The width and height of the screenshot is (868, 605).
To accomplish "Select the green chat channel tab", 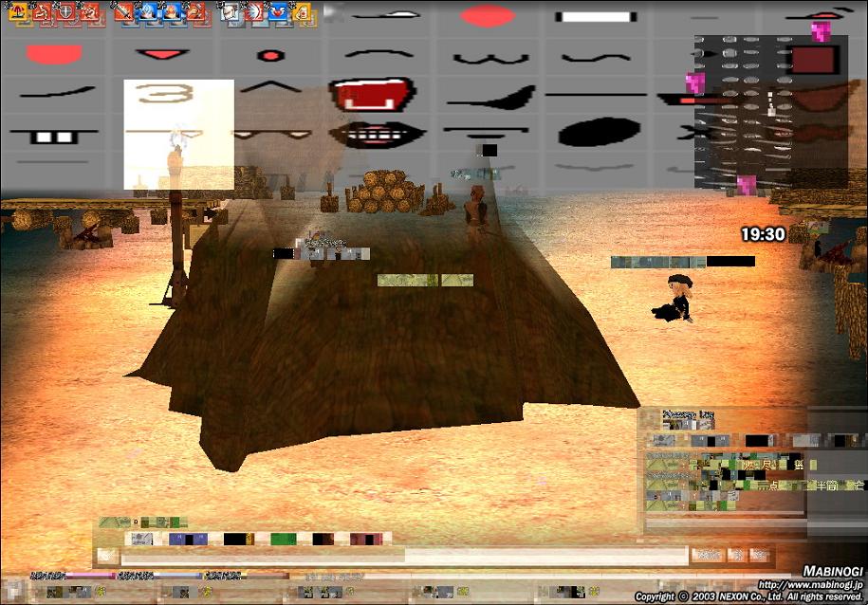I will pos(283,539).
